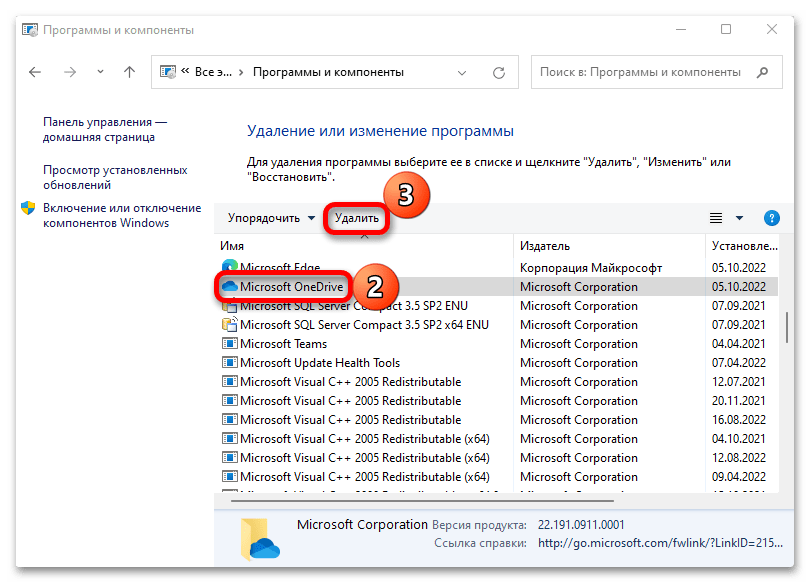Click the Microsoft Teams program icon
The image size is (810, 583).
(229, 343)
